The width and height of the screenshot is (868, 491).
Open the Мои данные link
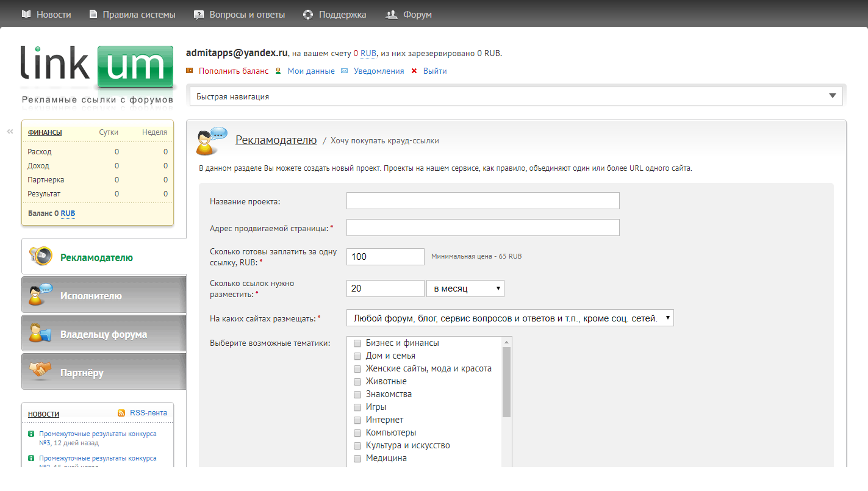click(311, 71)
